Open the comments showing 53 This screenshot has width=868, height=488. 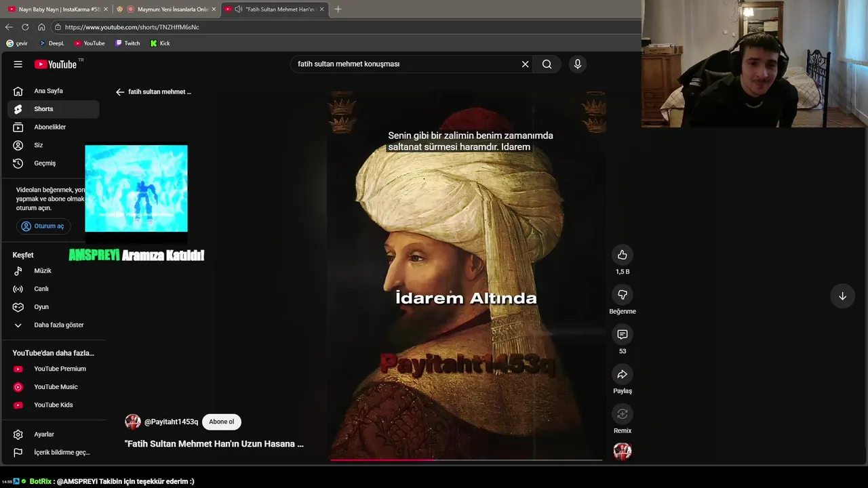click(622, 335)
